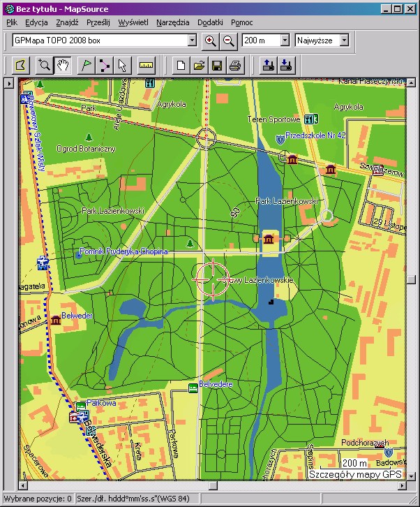
Task: Click the Teren Sportowe label
Action: click(x=274, y=119)
